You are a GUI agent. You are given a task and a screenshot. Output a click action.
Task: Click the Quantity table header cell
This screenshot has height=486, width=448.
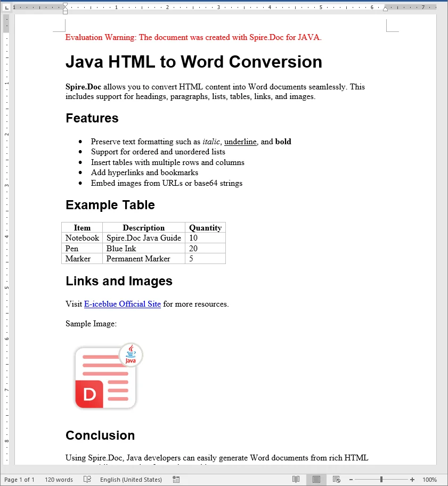pos(205,228)
